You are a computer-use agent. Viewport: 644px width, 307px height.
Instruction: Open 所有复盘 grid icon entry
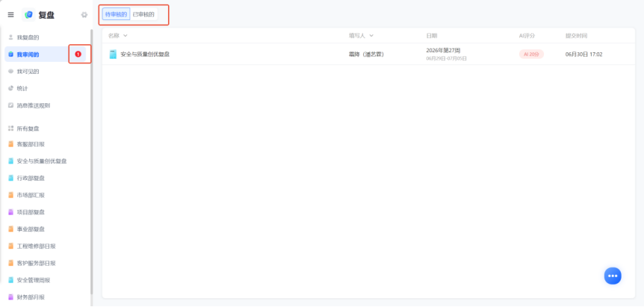[10, 128]
